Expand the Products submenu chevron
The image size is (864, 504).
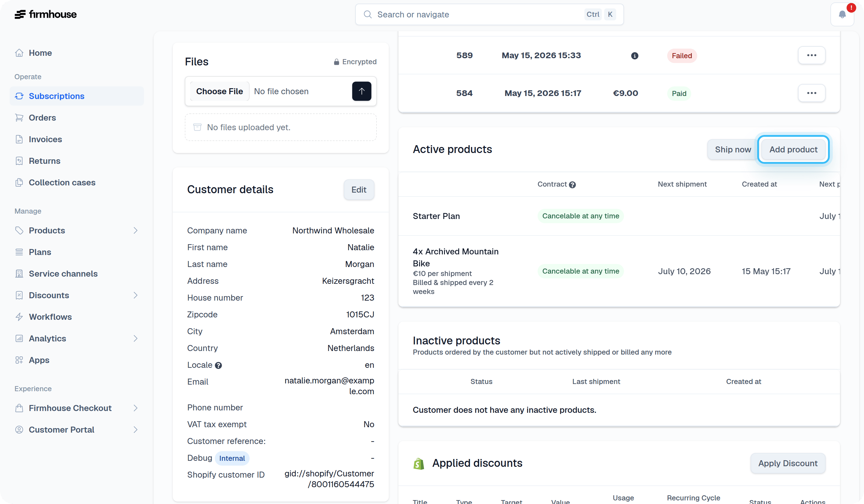pos(135,230)
